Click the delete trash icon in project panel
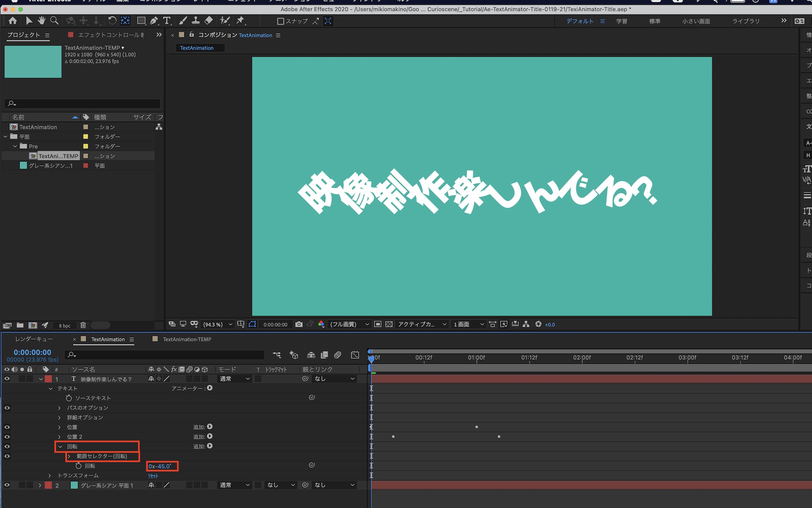This screenshot has width=812, height=508. [x=83, y=325]
